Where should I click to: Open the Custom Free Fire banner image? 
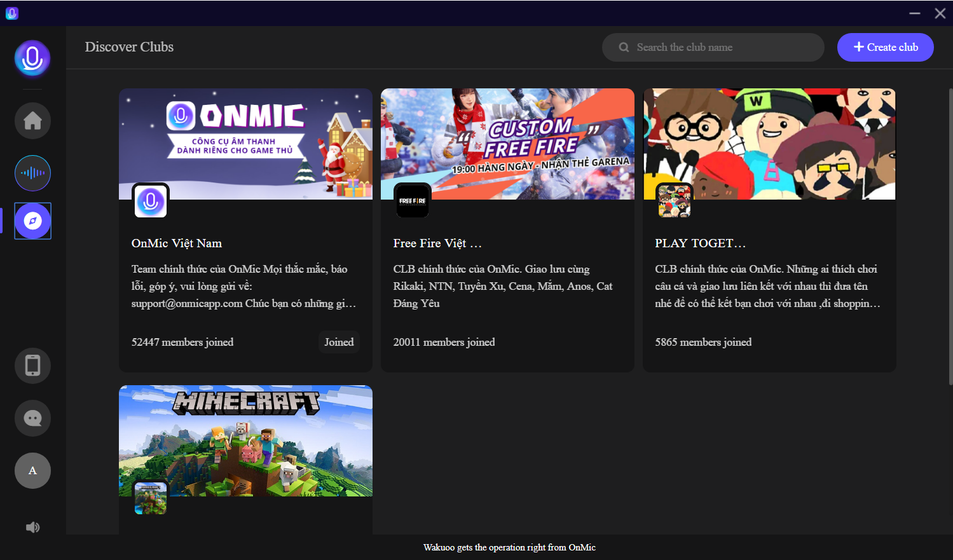click(507, 144)
